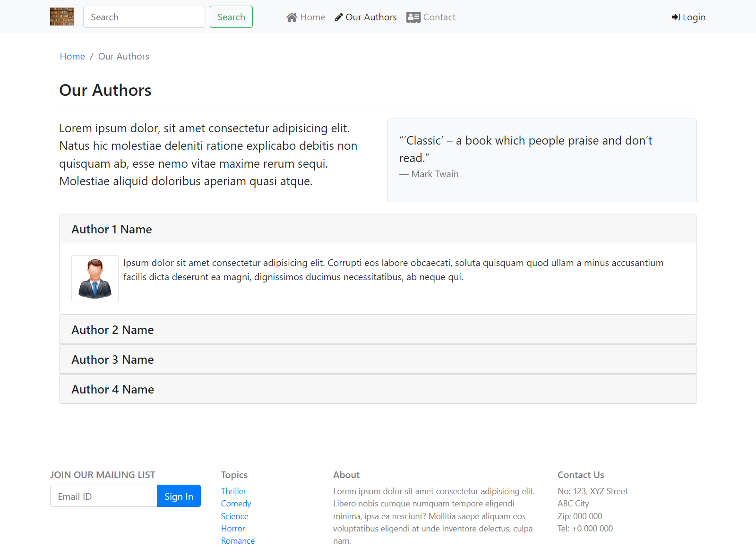Expand the Author 3 Name section
756x556 pixels.
(x=112, y=359)
